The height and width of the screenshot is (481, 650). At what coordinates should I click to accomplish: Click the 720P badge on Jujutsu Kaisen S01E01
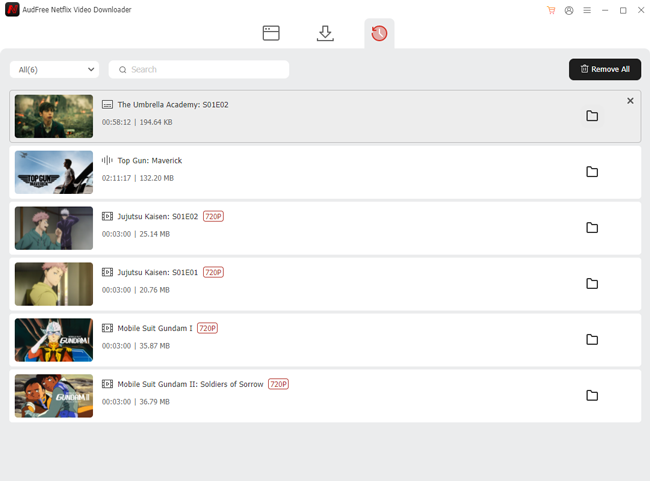coord(213,272)
